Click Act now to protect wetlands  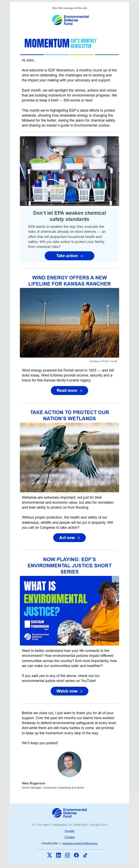tap(69, 538)
